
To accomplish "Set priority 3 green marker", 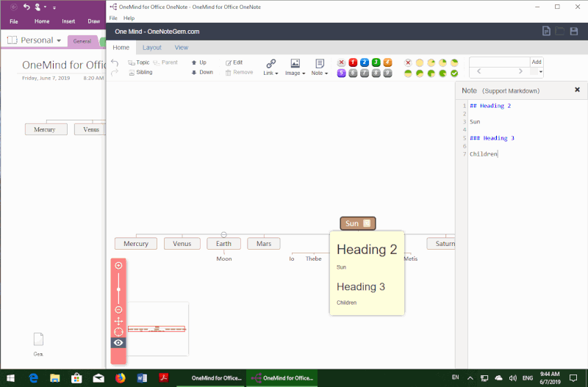I will 376,62.
